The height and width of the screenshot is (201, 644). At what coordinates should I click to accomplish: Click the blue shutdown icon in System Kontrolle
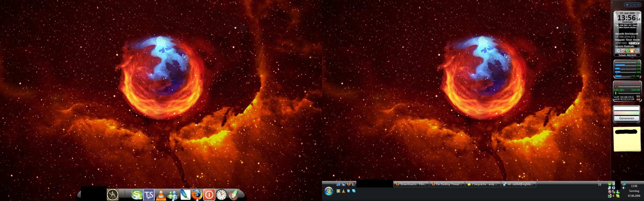point(618,51)
